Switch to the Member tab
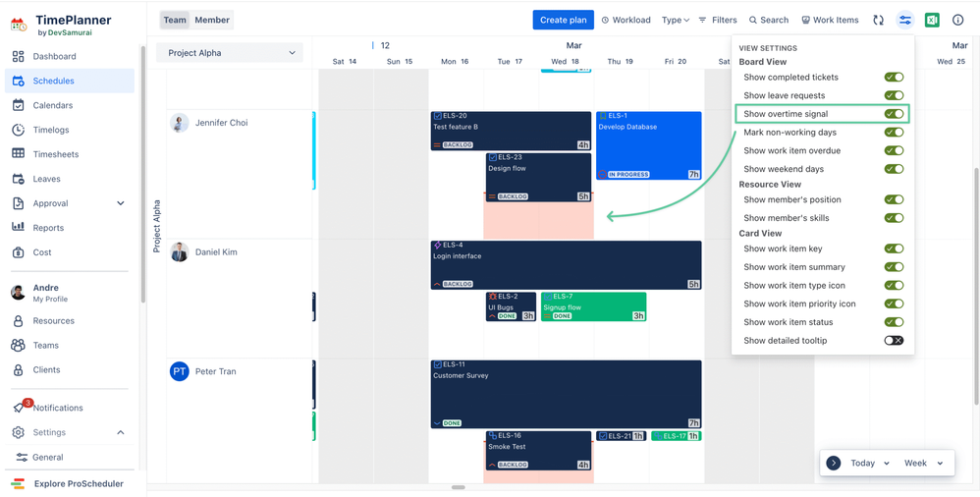The width and height of the screenshot is (980, 497). click(212, 20)
